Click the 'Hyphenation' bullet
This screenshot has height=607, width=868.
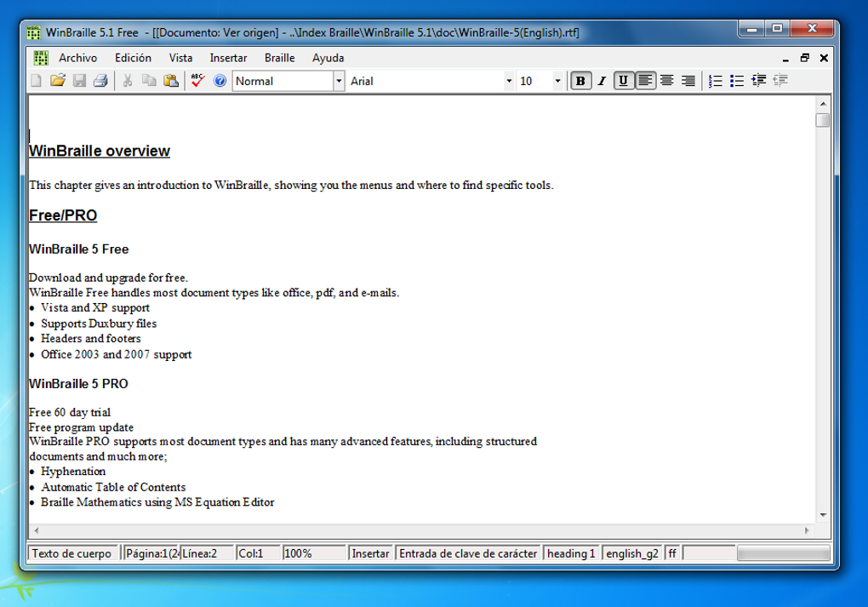pos(73,472)
